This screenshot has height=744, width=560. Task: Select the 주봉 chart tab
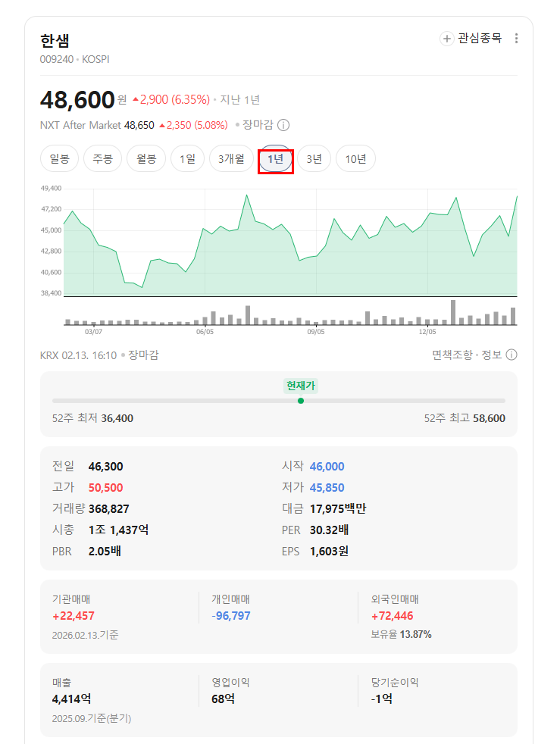102,159
